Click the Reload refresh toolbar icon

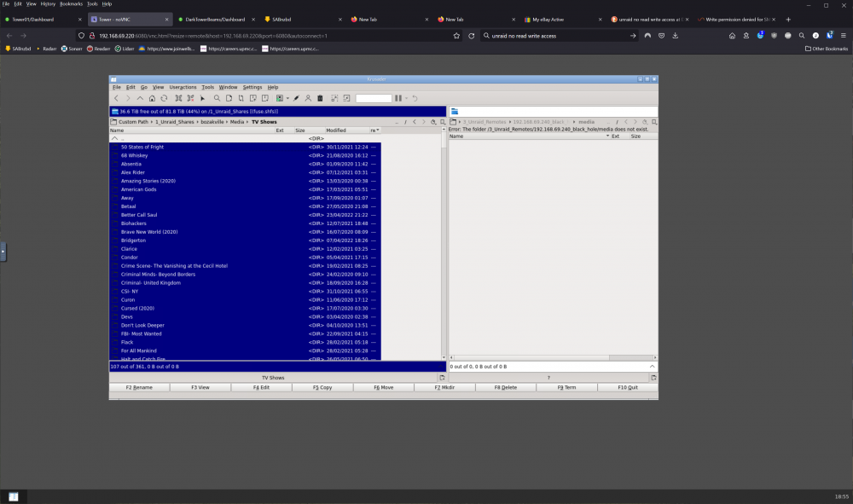point(164,98)
